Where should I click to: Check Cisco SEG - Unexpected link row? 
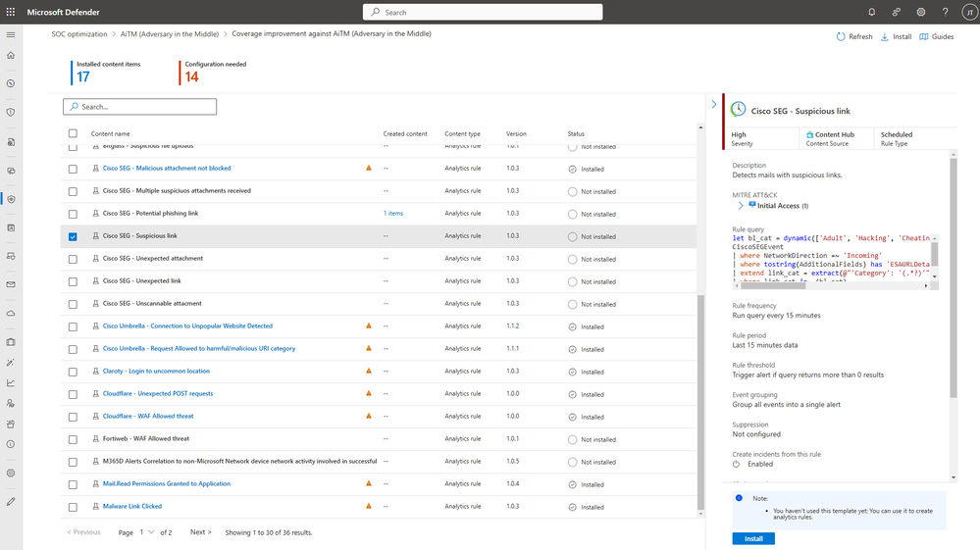(74, 281)
